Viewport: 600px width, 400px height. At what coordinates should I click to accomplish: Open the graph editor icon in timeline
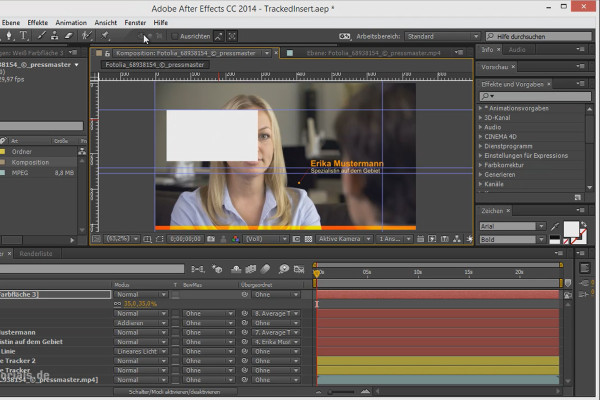(x=299, y=269)
